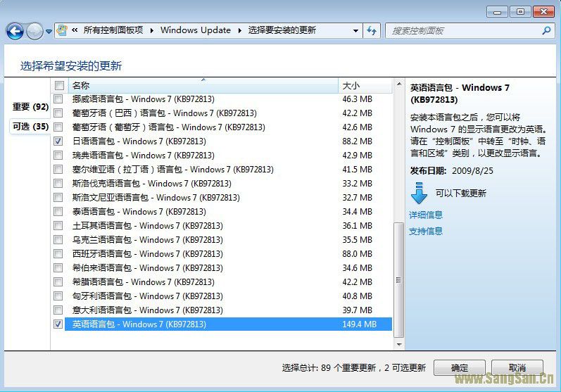Image resolution: width=561 pixels, height=392 pixels.
Task: Uncheck the 英语语言包 checkbox
Action: coord(58,324)
